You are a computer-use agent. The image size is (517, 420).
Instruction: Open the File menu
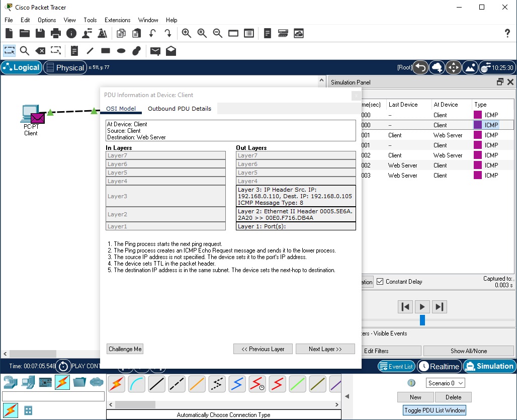[x=9, y=20]
